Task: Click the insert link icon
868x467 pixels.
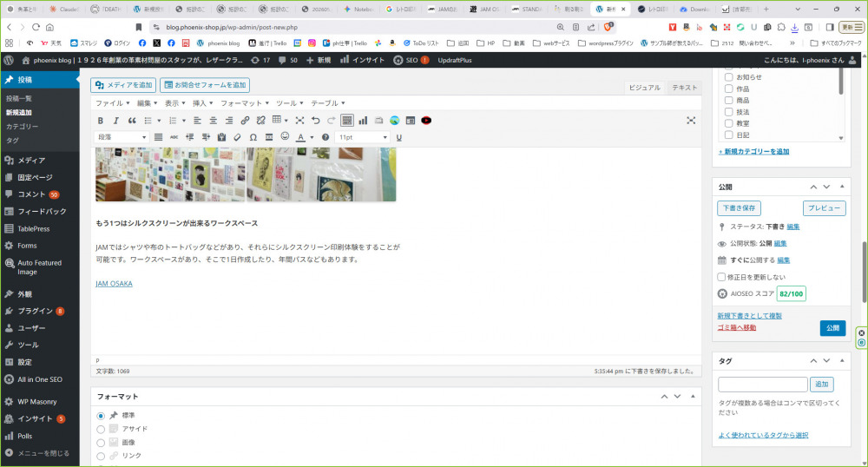Action: coord(246,121)
